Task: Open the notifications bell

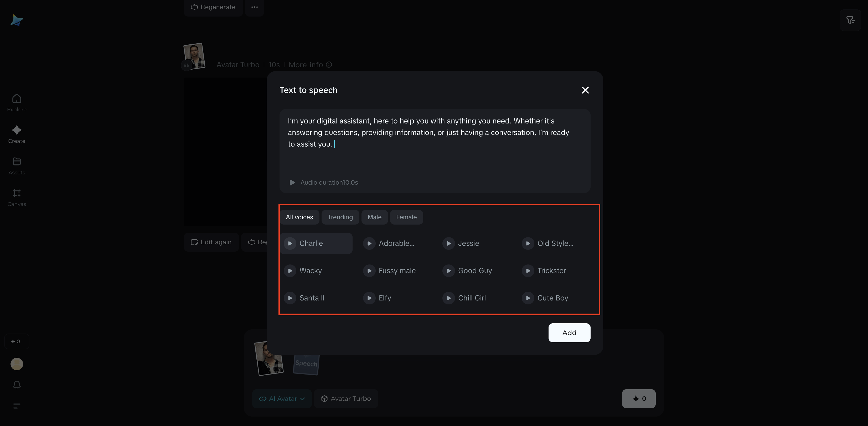Action: click(17, 385)
